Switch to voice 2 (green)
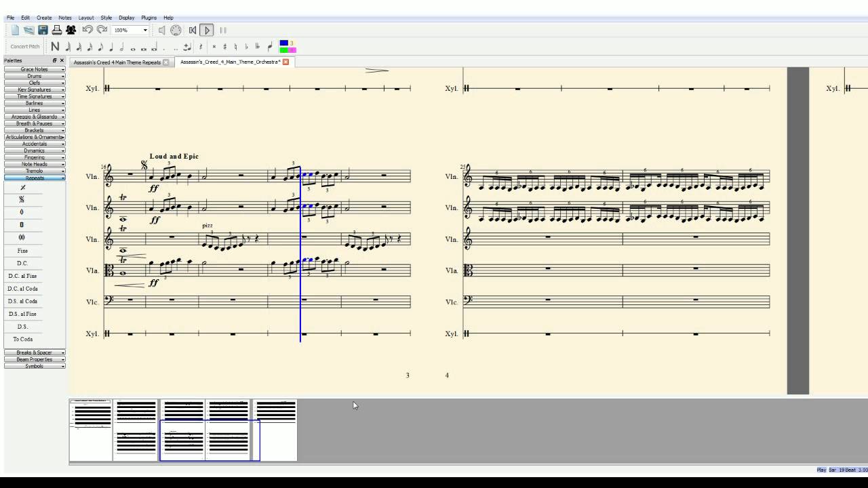 click(283, 49)
